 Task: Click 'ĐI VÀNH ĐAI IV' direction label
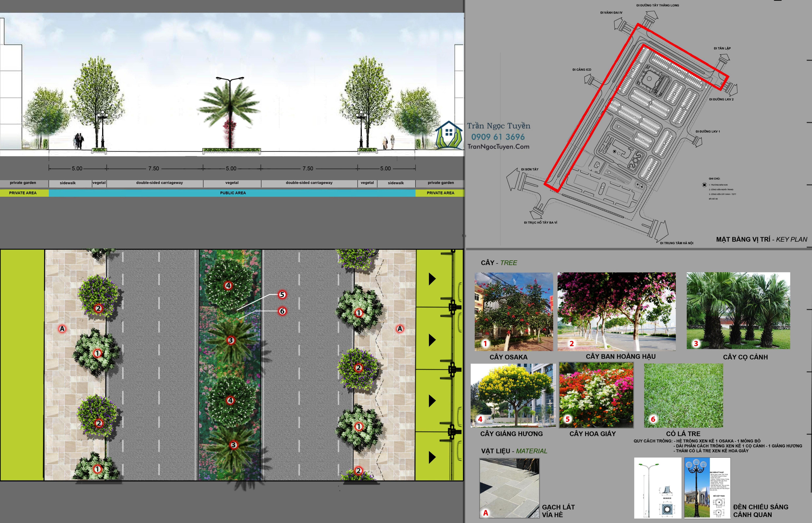[611, 13]
